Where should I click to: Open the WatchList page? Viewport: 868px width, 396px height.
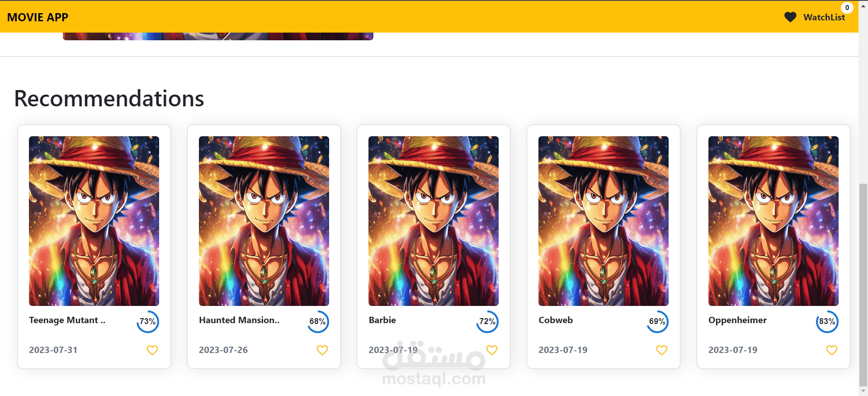(x=824, y=17)
